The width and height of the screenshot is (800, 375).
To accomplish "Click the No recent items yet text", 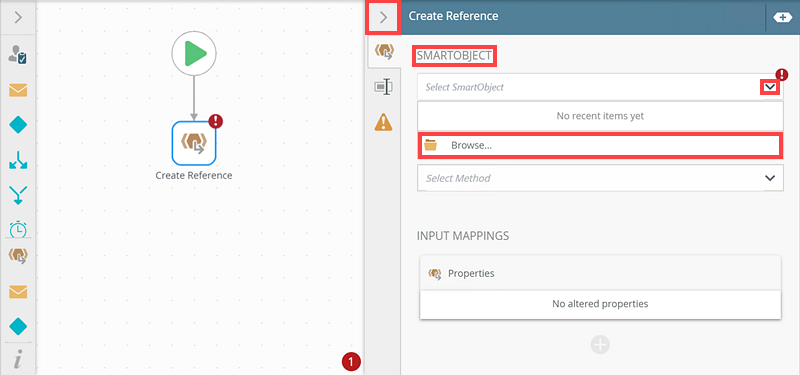I will pyautogui.click(x=600, y=116).
